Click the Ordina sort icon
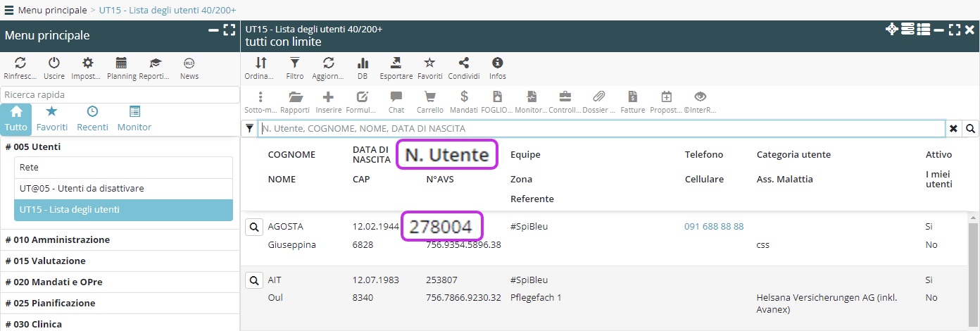The image size is (980, 331). 260,63
